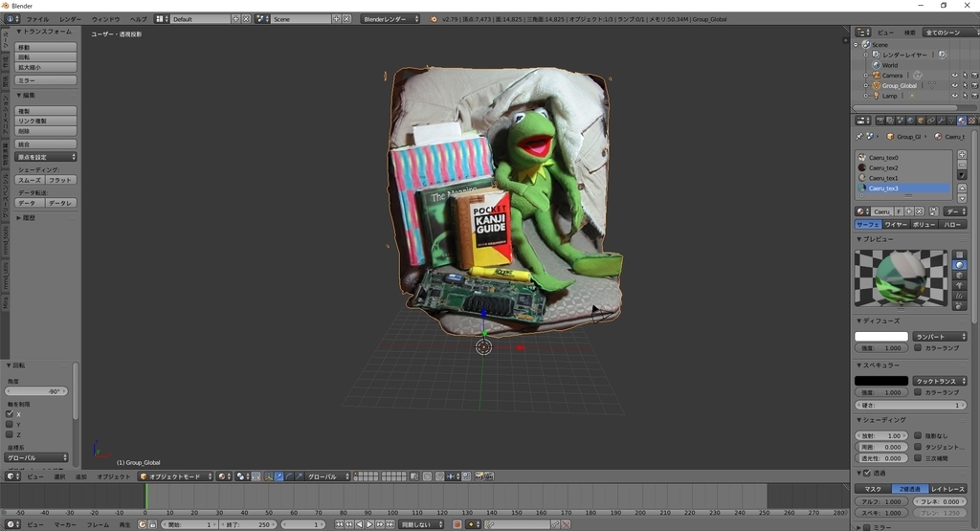Click the スムーズ shading button

[30, 180]
